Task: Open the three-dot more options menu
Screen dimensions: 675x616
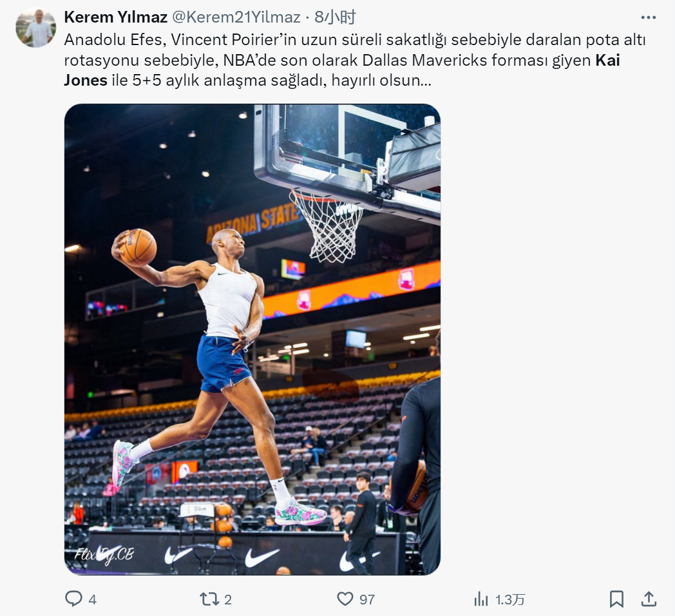Action: (x=648, y=18)
